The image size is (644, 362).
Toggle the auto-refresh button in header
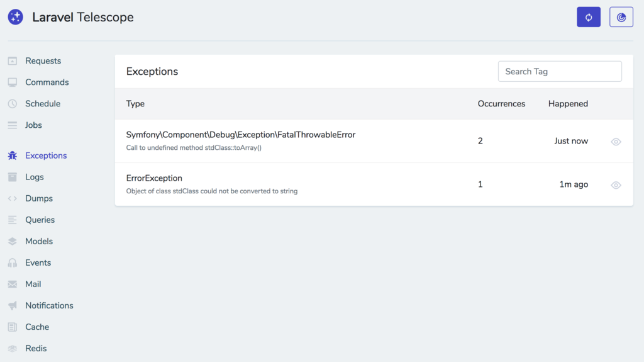coord(589,17)
